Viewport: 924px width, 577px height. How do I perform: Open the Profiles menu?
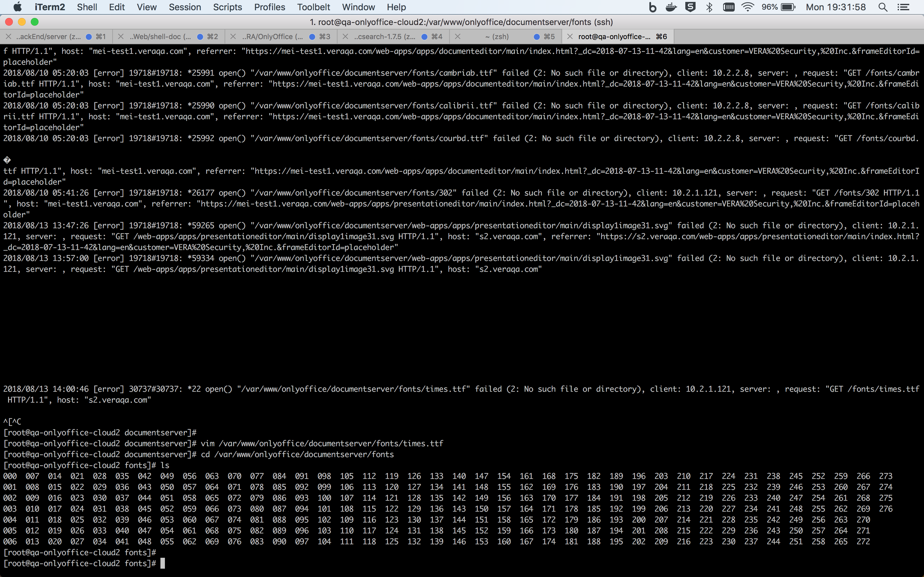click(x=269, y=7)
